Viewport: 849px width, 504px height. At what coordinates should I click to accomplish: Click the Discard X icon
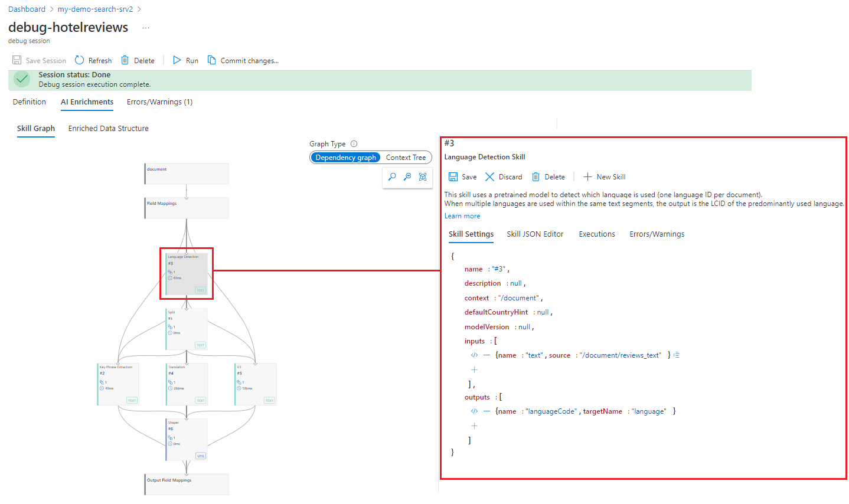489,176
